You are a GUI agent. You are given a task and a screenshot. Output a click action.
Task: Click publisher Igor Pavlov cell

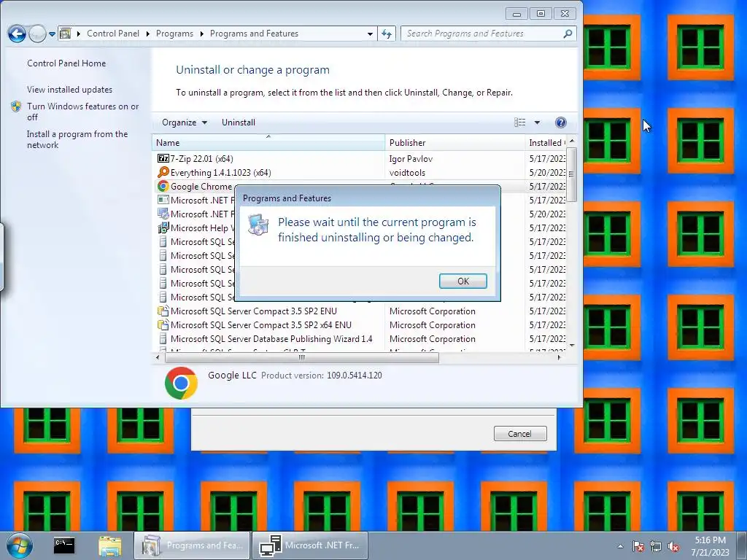point(411,158)
